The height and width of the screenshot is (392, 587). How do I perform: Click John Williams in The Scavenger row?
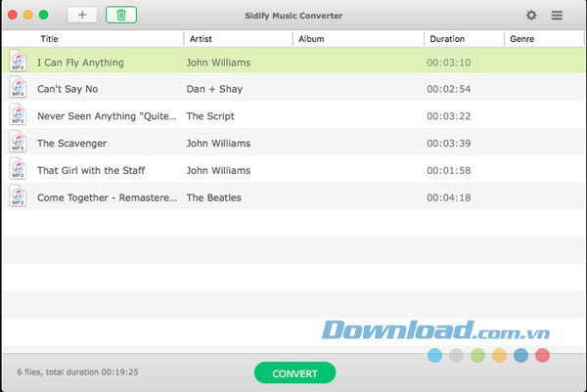(218, 144)
